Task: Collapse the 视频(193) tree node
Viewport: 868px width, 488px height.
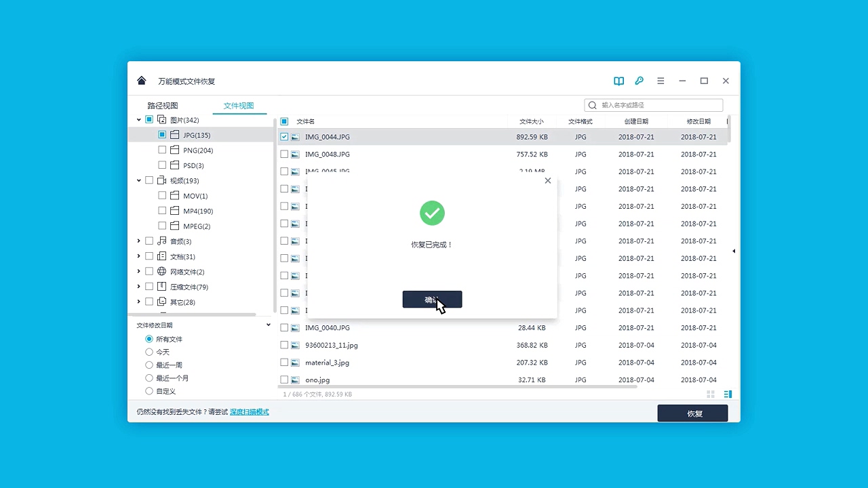Action: pos(139,180)
